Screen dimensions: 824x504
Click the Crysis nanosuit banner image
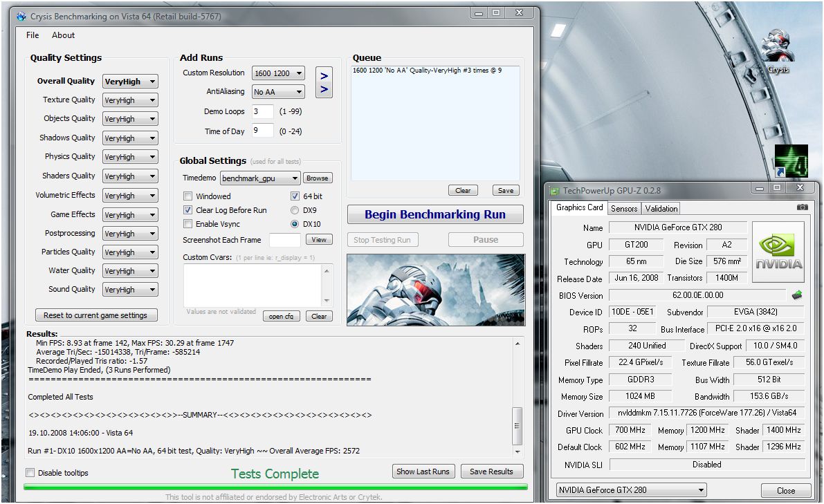pyautogui.click(x=436, y=290)
